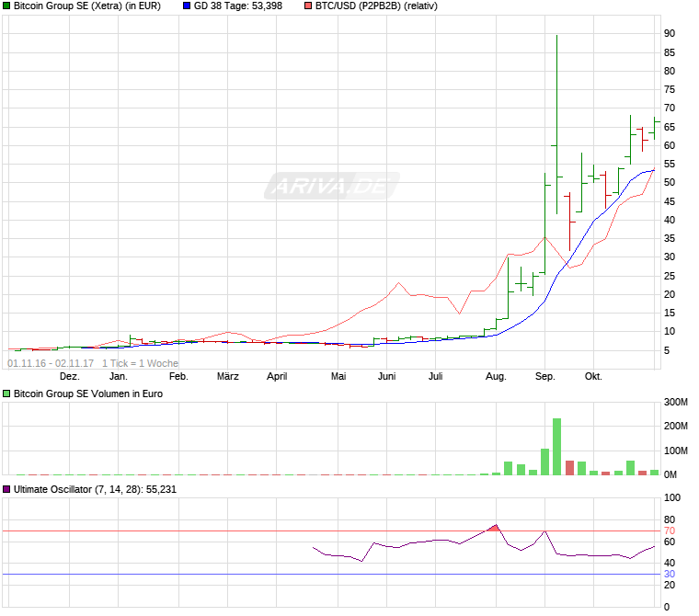Select the 'BTC/USD (P2PB2B) (relativ)' label
The height and width of the screenshot is (616, 699).
tap(377, 6)
